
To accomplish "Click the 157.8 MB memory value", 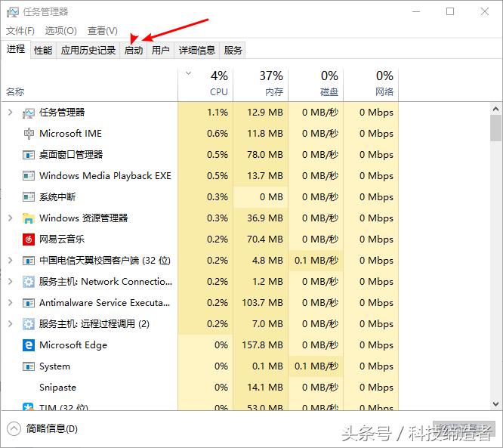I will pyautogui.click(x=262, y=345).
